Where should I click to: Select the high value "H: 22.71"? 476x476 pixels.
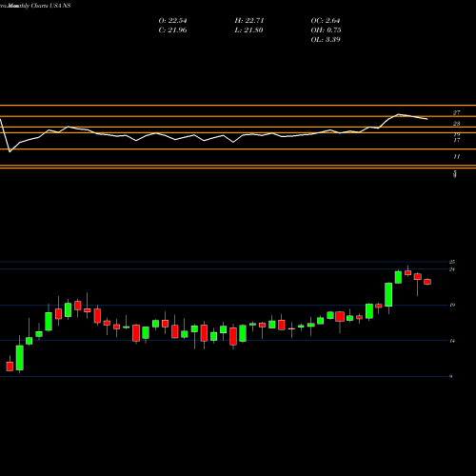point(249,21)
